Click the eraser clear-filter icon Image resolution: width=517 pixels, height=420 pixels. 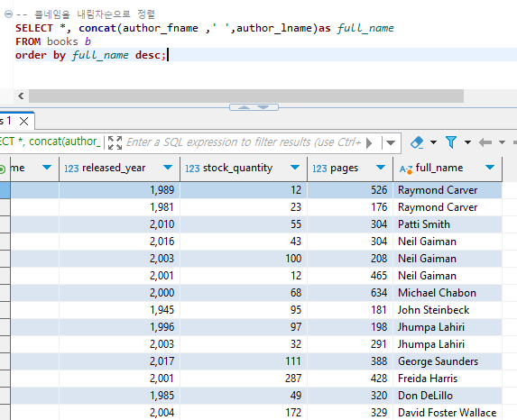click(x=417, y=142)
